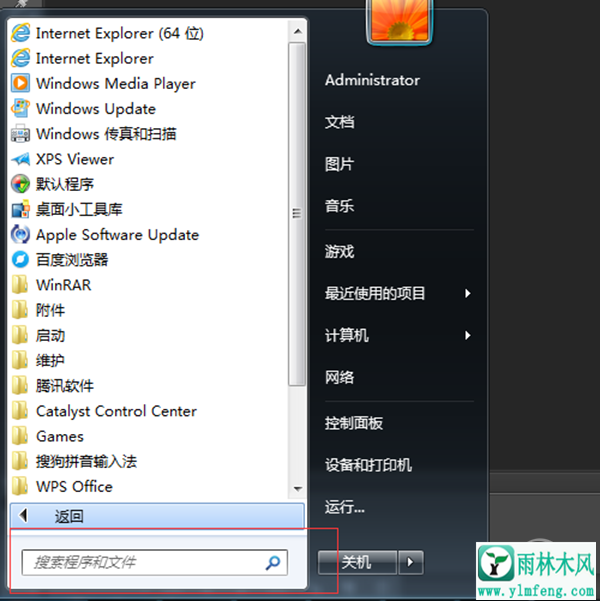
Task: Open 音乐 library
Action: (340, 206)
